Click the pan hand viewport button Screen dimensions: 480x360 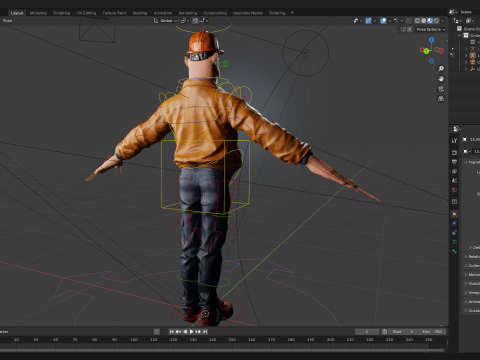(x=441, y=79)
